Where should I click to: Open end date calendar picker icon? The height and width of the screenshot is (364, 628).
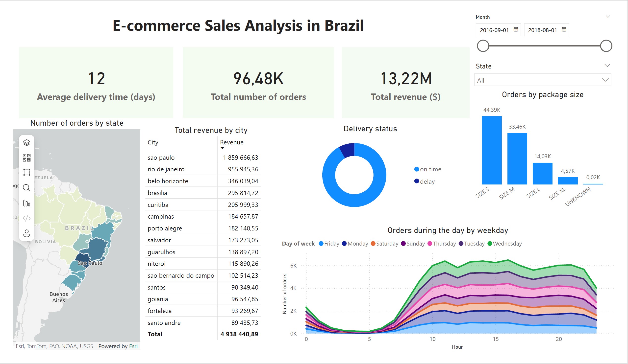564,29
